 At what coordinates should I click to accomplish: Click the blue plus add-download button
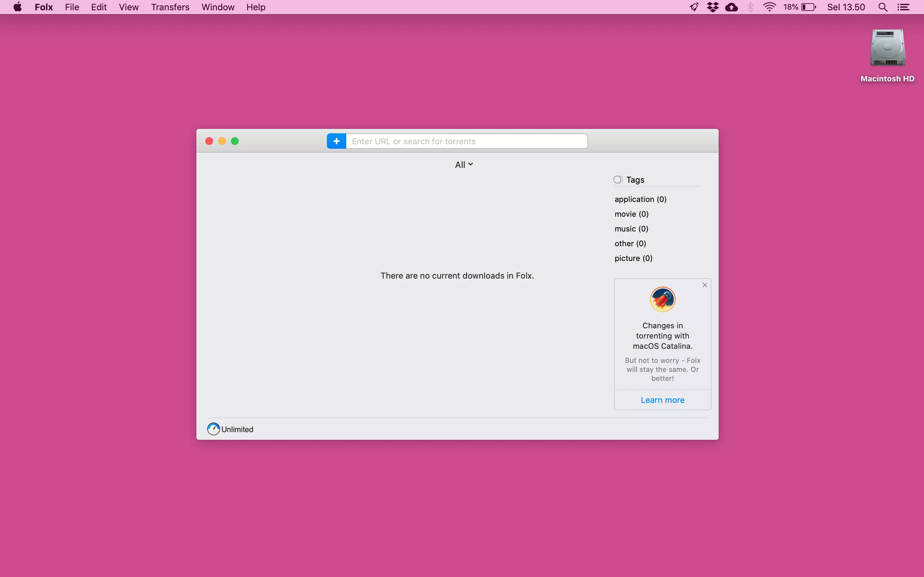(336, 141)
